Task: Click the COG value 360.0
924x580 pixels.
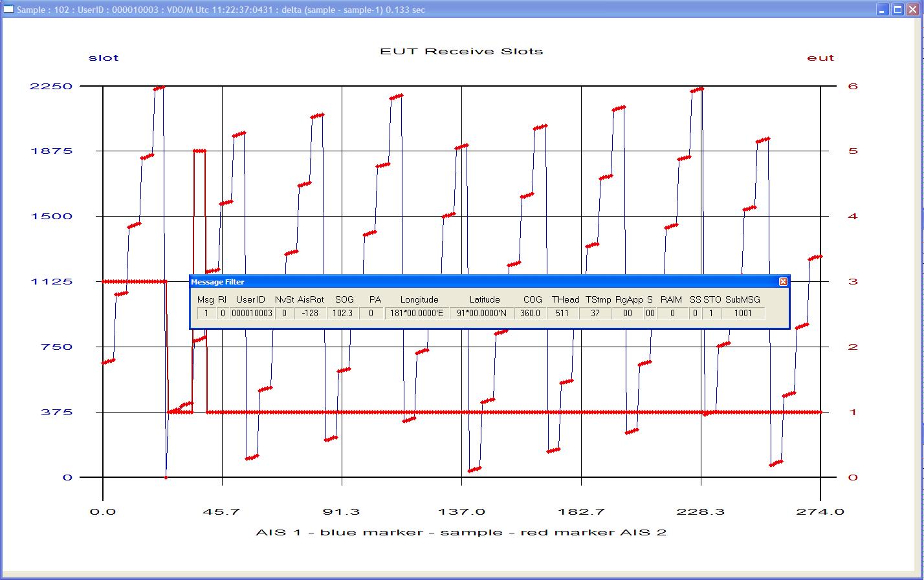Action: pyautogui.click(x=531, y=313)
